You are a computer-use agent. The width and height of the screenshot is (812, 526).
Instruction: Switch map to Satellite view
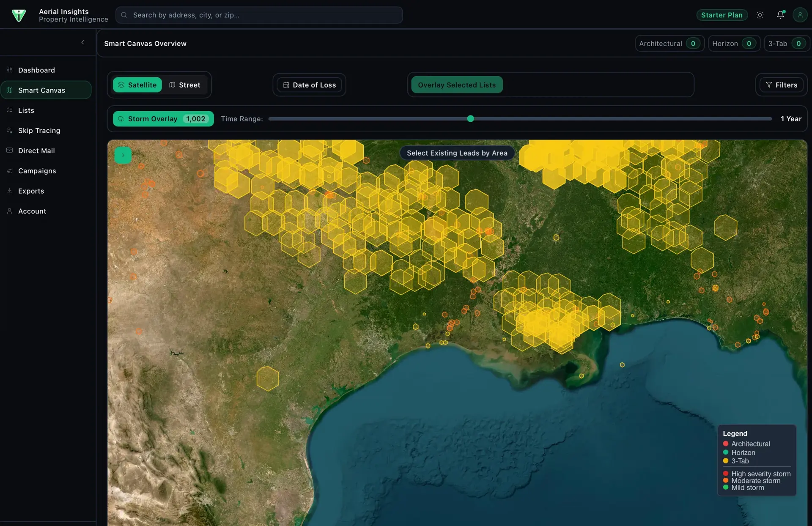click(x=137, y=85)
